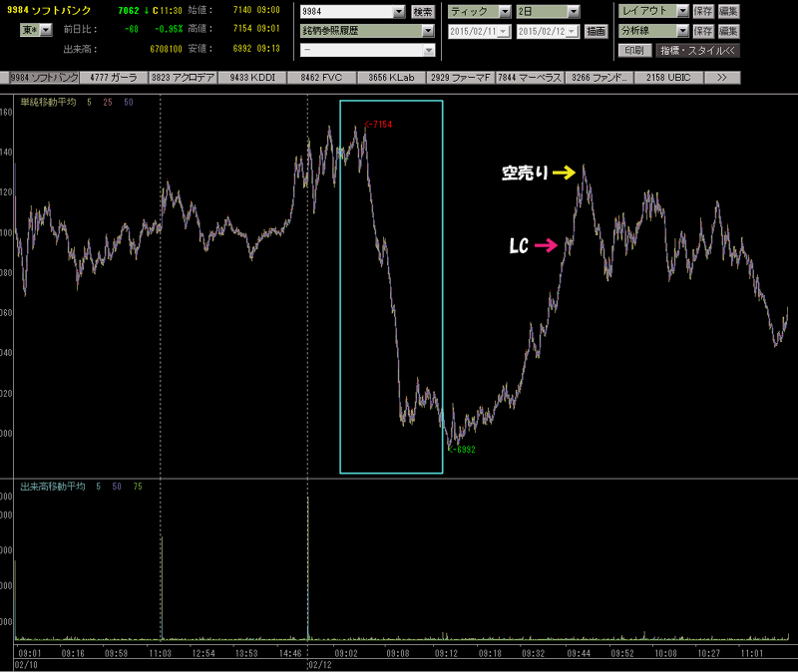Image resolution: width=798 pixels, height=672 pixels.
Task: Switch to the 3823 アクロディア tab
Action: (183, 78)
